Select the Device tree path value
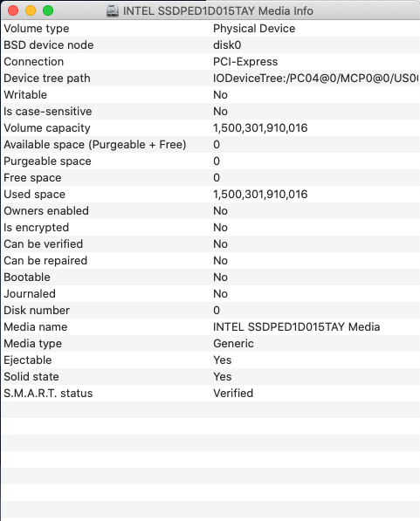 (315, 78)
